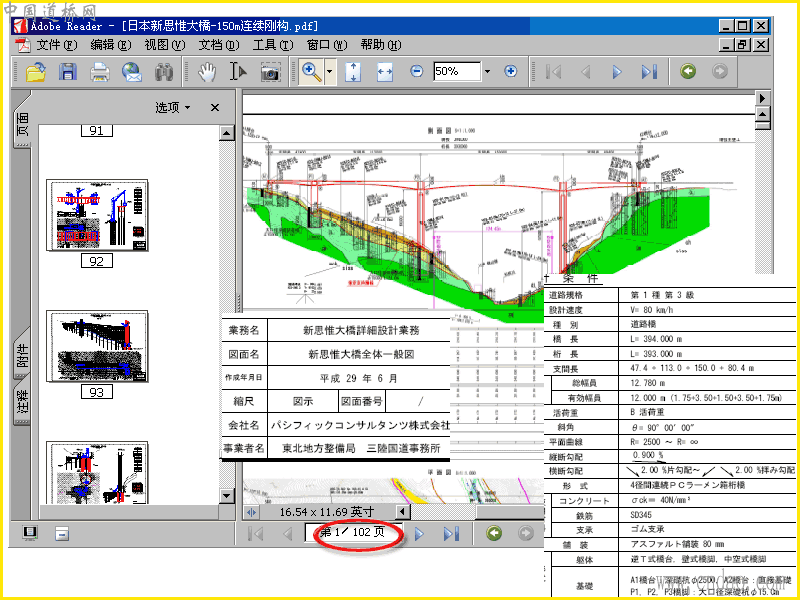
Task: Restore the document window in menu bar
Action: [742, 45]
